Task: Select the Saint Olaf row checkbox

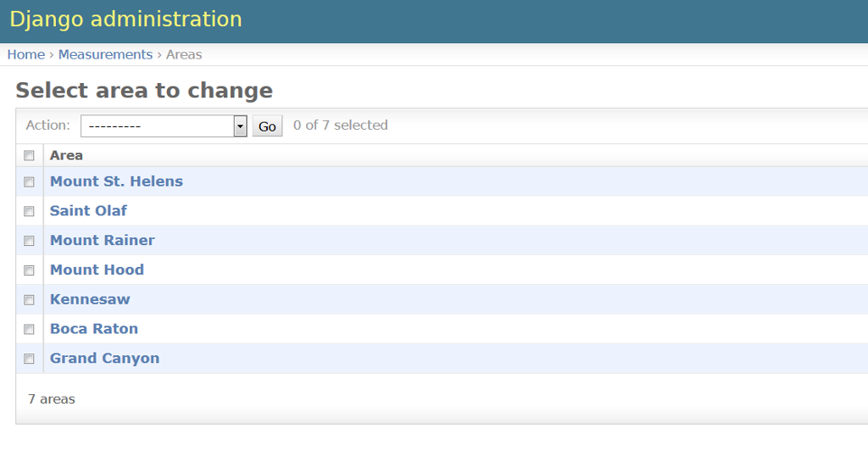Action: (x=29, y=211)
